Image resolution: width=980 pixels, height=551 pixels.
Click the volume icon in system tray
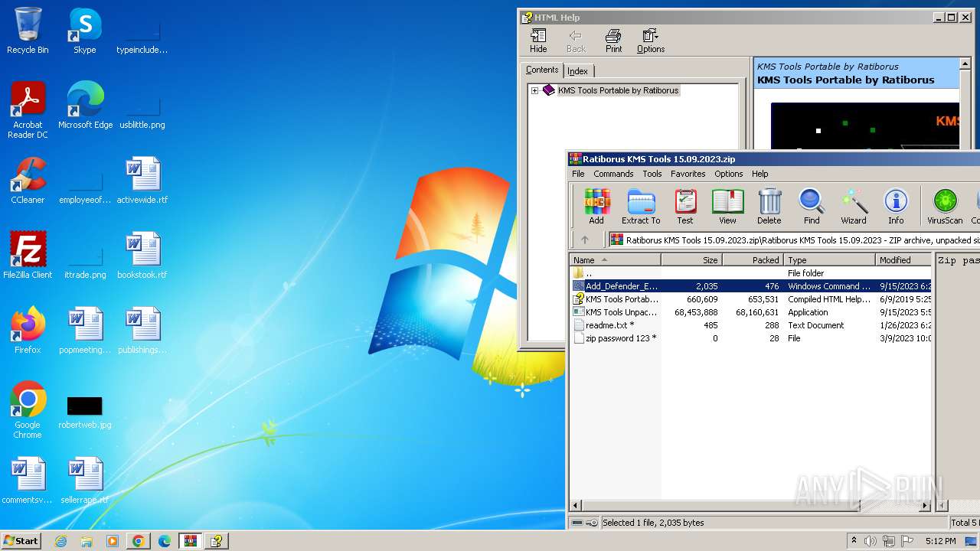pyautogui.click(x=871, y=541)
